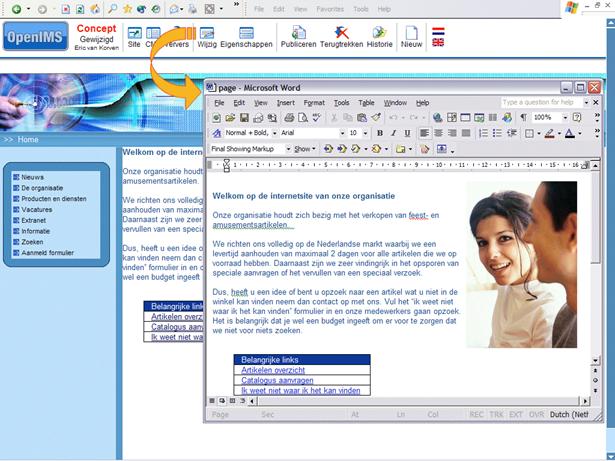Click Nieuws in the website sidebar
Image resolution: width=615 pixels, height=461 pixels.
(x=33, y=177)
